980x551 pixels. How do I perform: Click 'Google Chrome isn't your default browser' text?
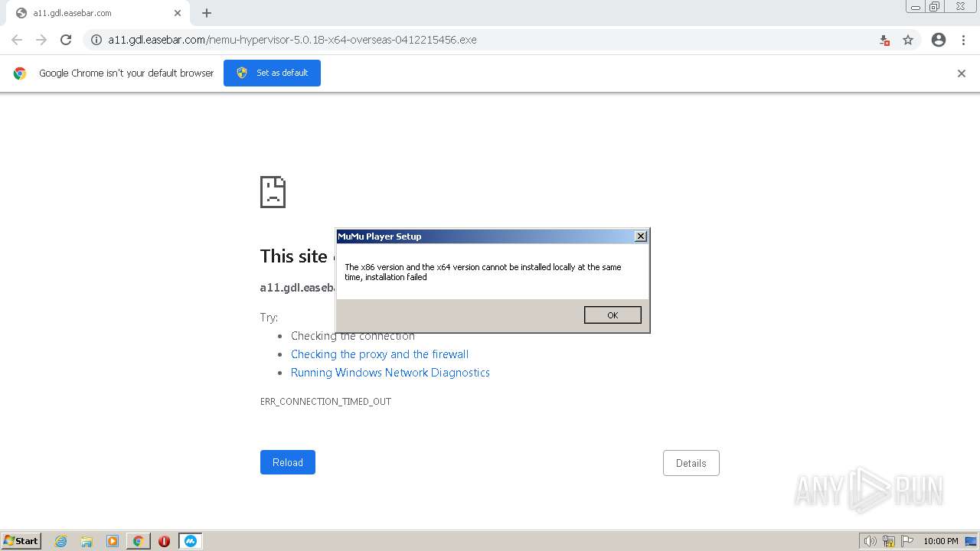pos(126,73)
